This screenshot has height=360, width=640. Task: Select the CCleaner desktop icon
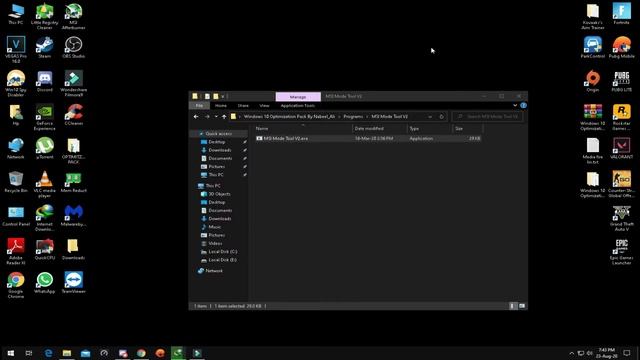point(73,114)
